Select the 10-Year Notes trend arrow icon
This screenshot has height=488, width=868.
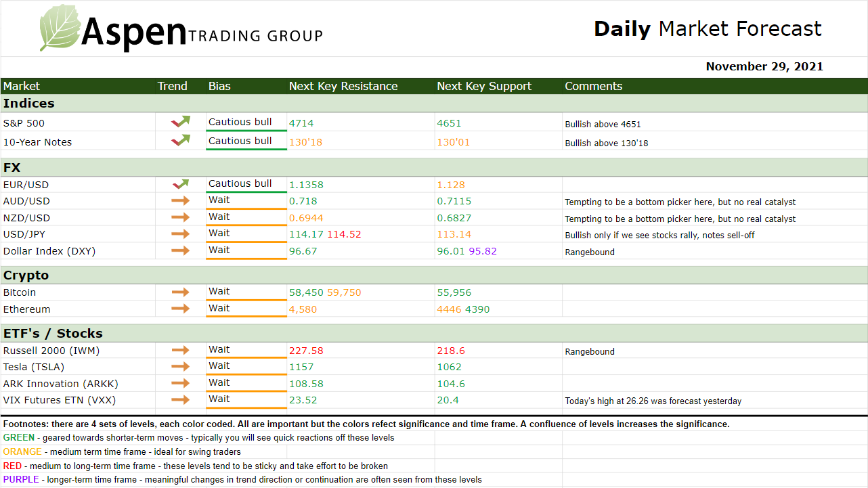(181, 141)
